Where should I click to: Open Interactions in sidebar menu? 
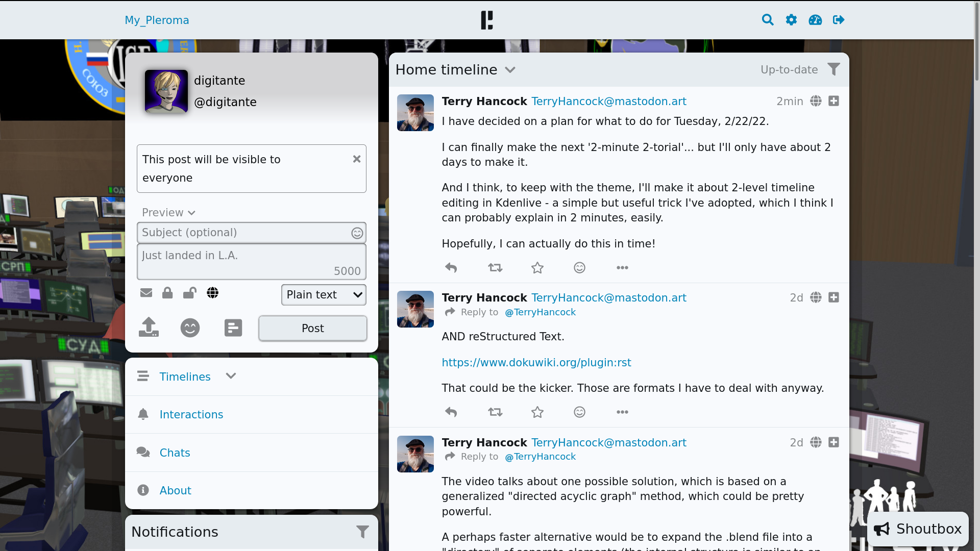tap(191, 414)
